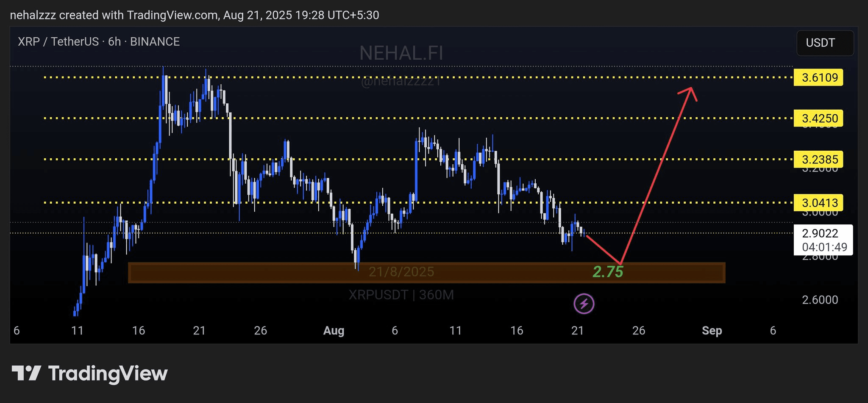Open the USDT currency selector
The height and width of the screenshot is (403, 868).
[x=825, y=43]
